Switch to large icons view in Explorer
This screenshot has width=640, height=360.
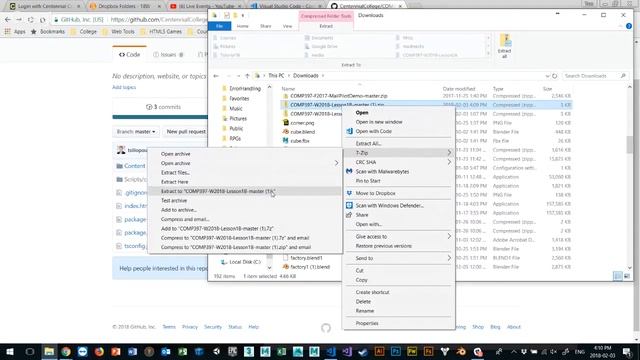click(627, 276)
